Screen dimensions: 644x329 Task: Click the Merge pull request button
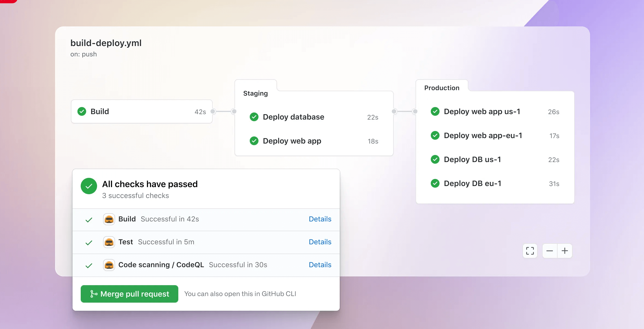(x=130, y=294)
